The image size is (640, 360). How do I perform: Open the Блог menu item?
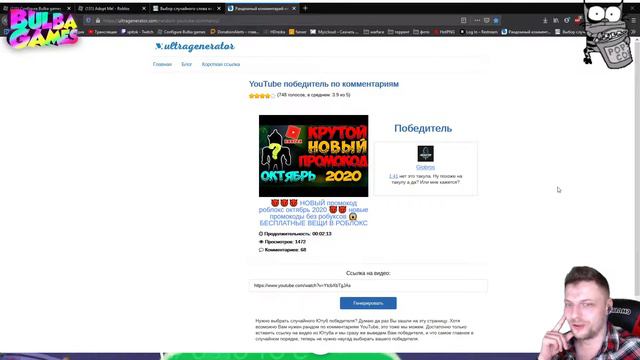click(x=187, y=64)
